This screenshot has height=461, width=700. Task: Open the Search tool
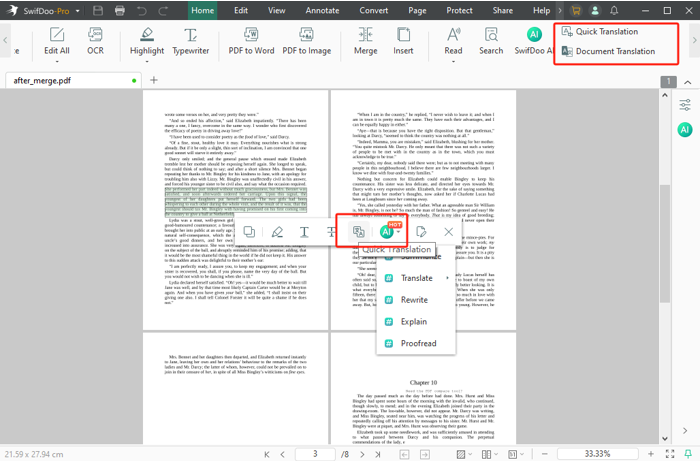point(491,41)
